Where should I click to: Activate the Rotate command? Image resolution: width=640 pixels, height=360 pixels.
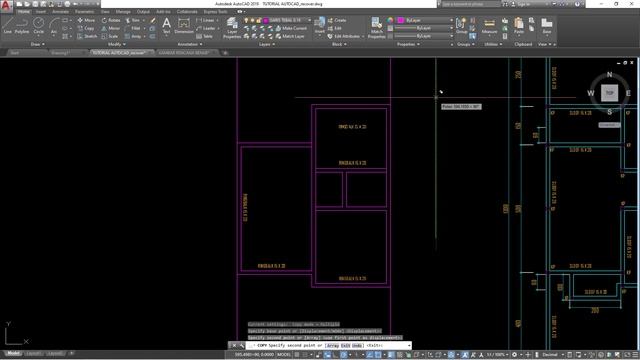[x=111, y=20]
